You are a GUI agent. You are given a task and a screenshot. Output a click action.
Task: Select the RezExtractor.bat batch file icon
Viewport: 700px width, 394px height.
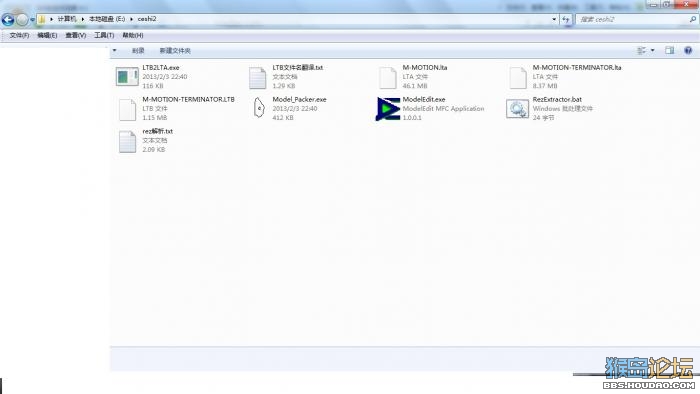517,109
